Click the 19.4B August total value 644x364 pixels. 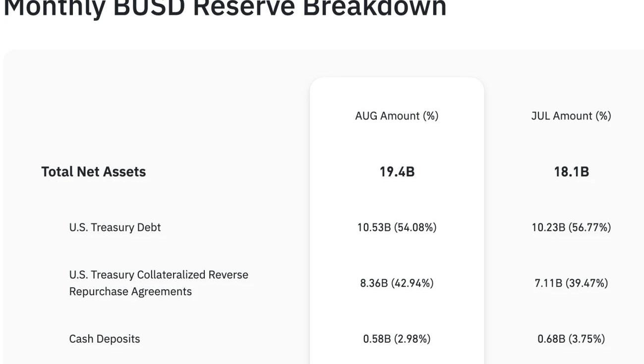coord(397,172)
